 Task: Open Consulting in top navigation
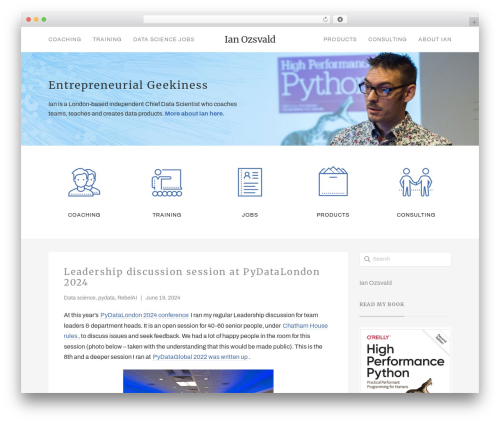pos(387,39)
